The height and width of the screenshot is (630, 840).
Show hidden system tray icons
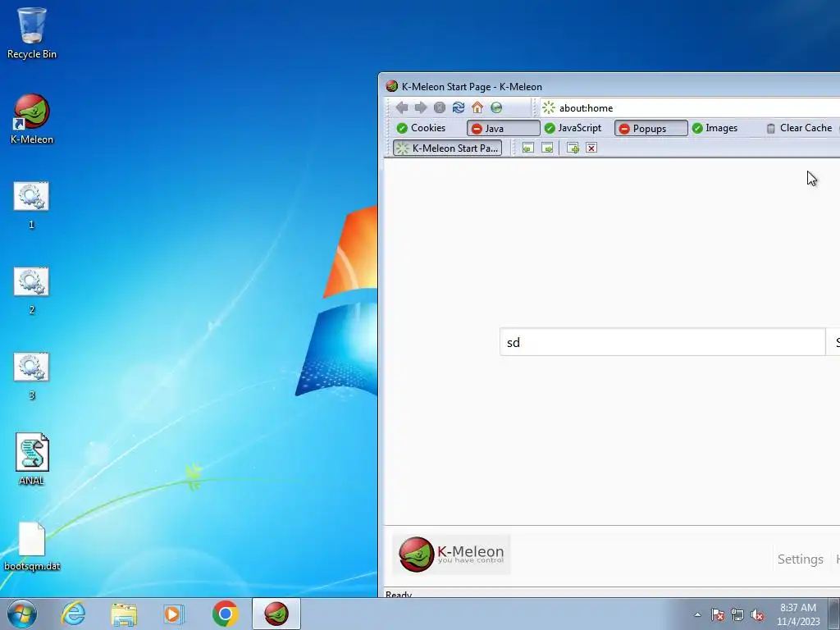tap(697, 614)
